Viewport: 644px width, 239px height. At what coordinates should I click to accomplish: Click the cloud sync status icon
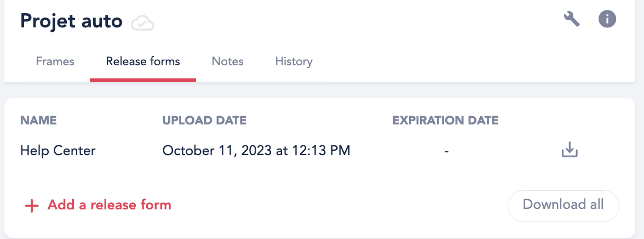pyautogui.click(x=142, y=22)
